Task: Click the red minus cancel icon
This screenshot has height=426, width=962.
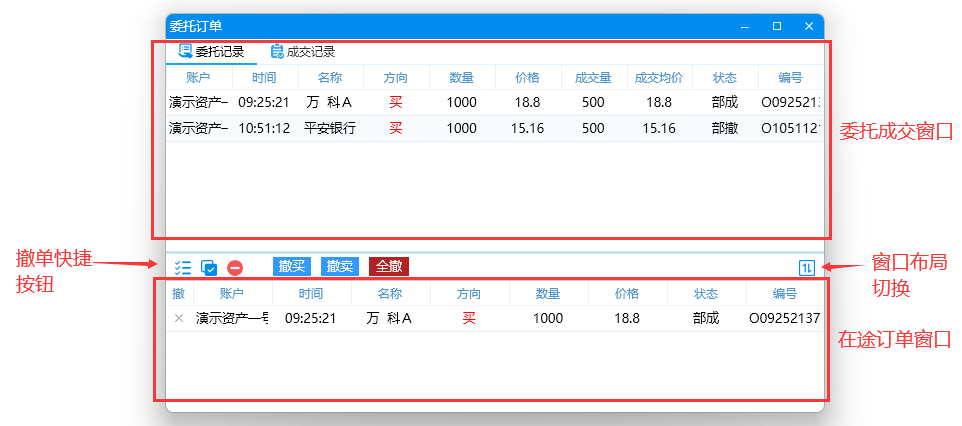Action: pos(235,268)
